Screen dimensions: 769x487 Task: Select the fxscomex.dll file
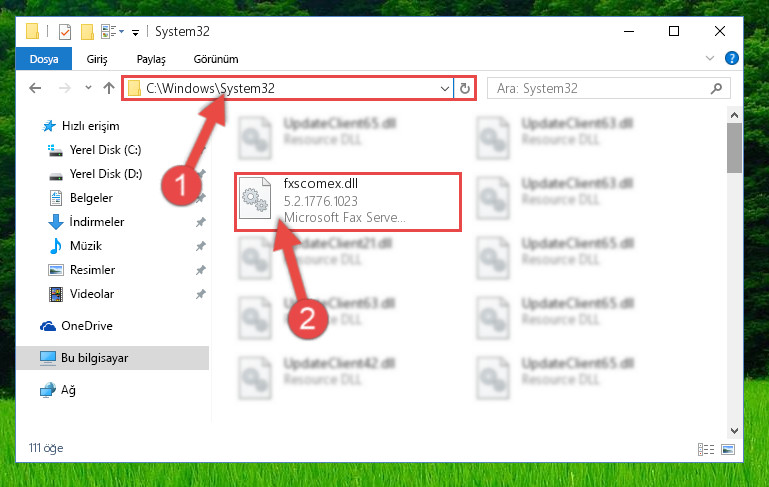[348, 201]
